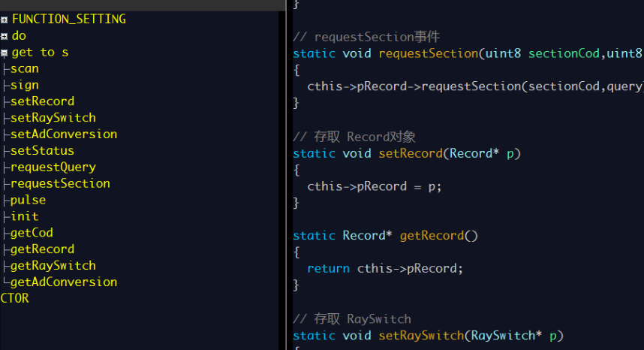Select 'getRecord' in the outline tree
Viewport: 644px width, 350px height.
point(42,249)
